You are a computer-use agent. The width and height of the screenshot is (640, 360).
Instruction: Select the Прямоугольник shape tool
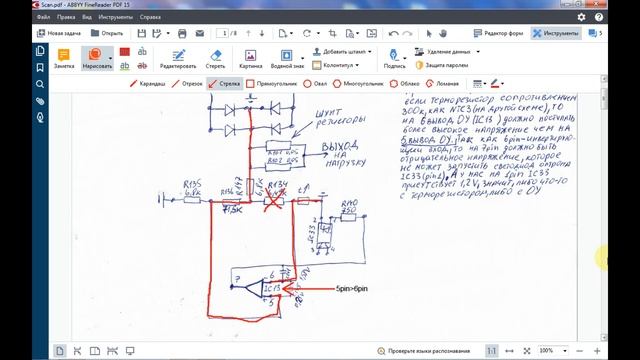(272, 84)
